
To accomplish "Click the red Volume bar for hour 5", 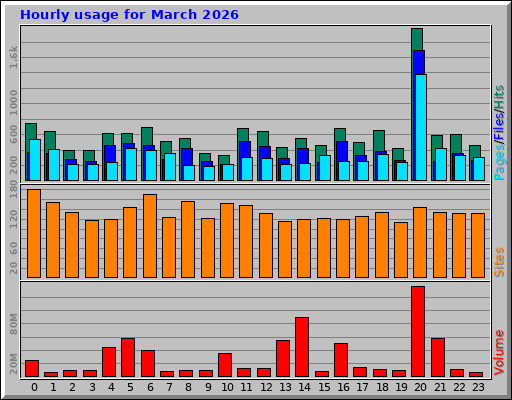I will 128,357.
